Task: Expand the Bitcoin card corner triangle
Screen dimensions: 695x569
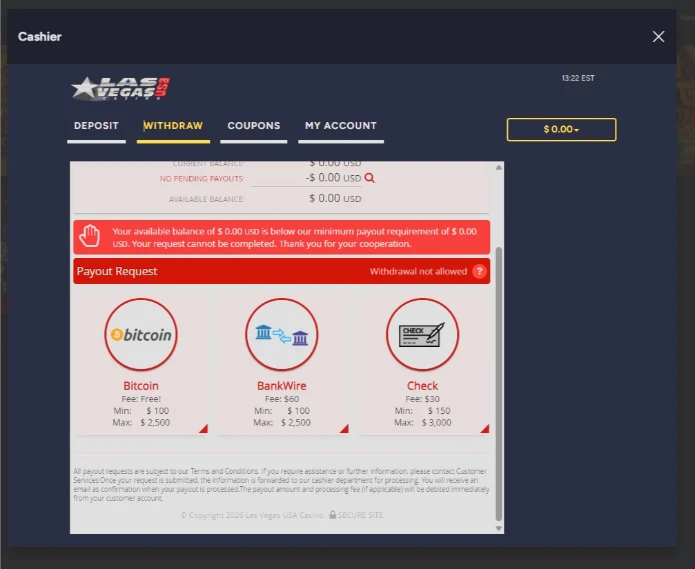Action: [x=204, y=429]
